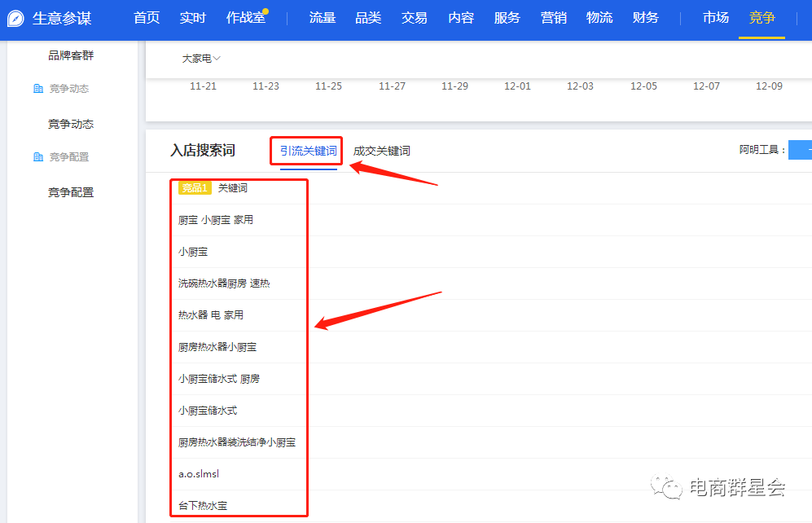Screen dimensions: 812x523
Task: Go to the 实时 menu
Action: coord(193,18)
